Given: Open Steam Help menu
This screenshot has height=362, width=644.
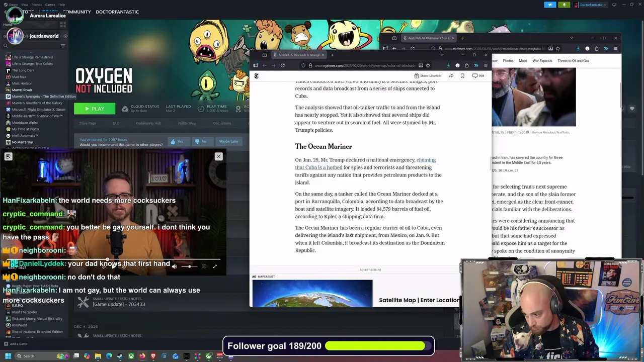Looking at the screenshot, I should (61, 5).
